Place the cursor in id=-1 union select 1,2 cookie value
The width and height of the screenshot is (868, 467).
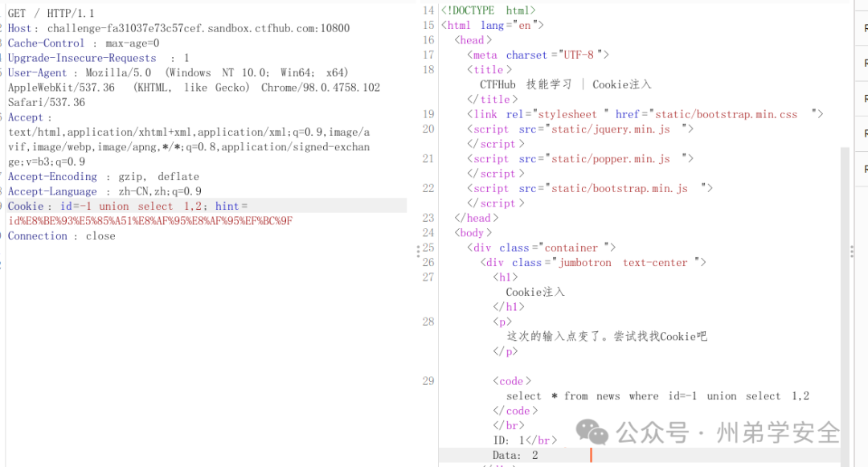131,207
